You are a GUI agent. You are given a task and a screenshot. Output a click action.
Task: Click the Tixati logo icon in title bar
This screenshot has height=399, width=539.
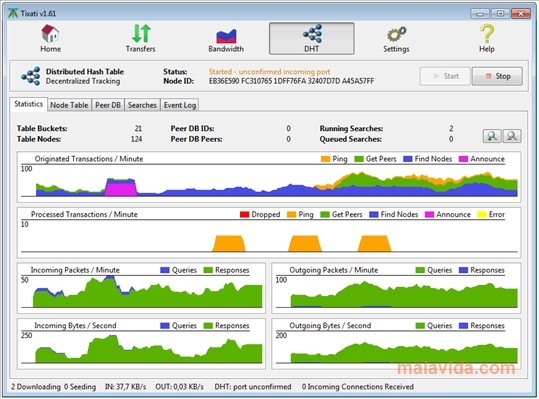click(x=13, y=13)
